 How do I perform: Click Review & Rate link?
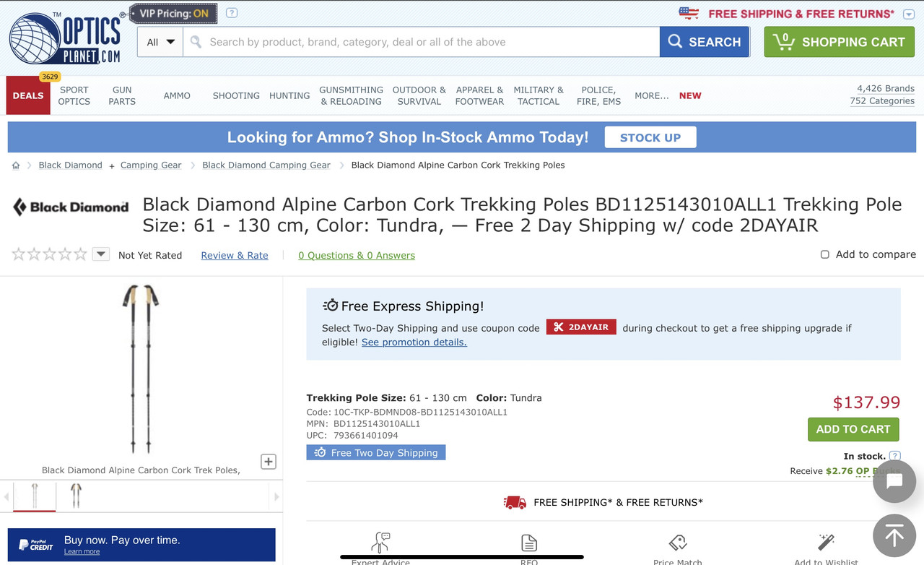click(x=235, y=255)
